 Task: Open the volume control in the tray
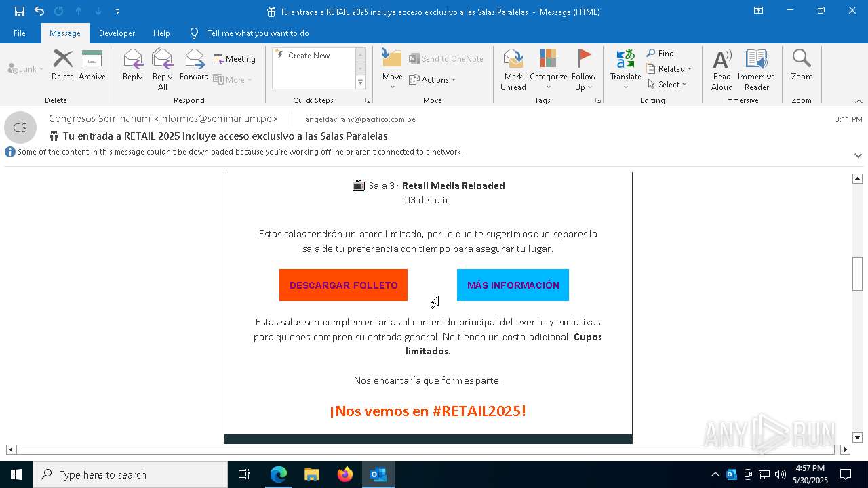tap(780, 474)
